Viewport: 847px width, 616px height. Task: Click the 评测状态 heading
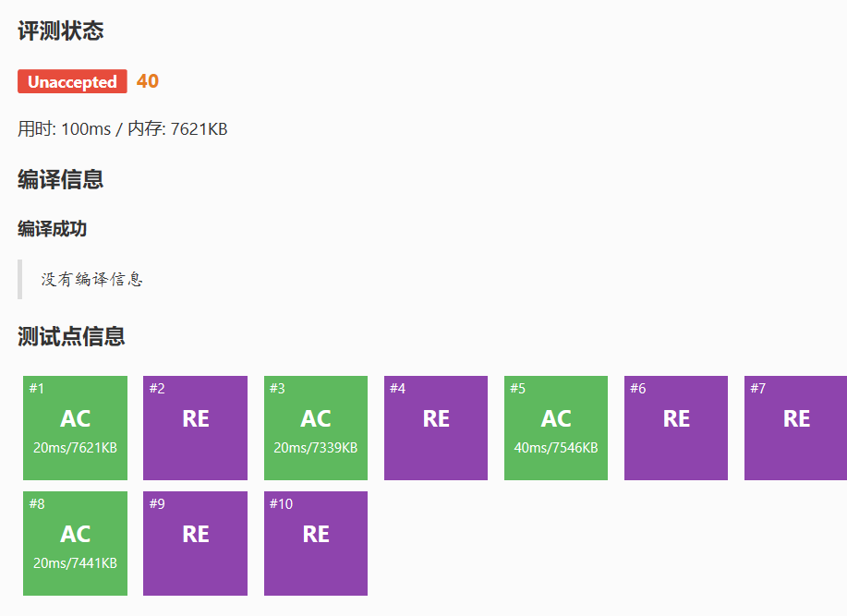(x=60, y=31)
